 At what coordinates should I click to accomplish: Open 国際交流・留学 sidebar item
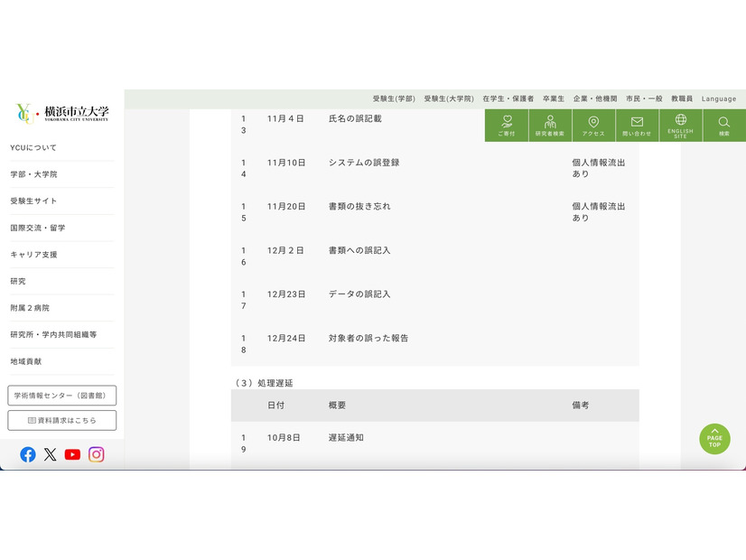[38, 228]
